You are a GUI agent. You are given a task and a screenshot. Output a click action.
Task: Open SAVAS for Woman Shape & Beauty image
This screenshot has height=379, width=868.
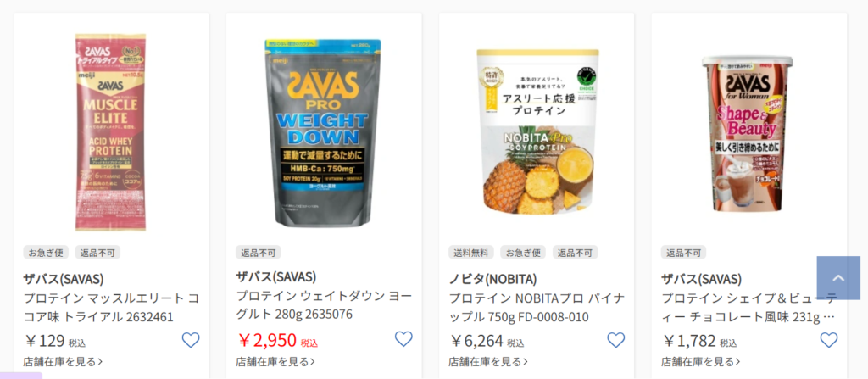pos(748,133)
